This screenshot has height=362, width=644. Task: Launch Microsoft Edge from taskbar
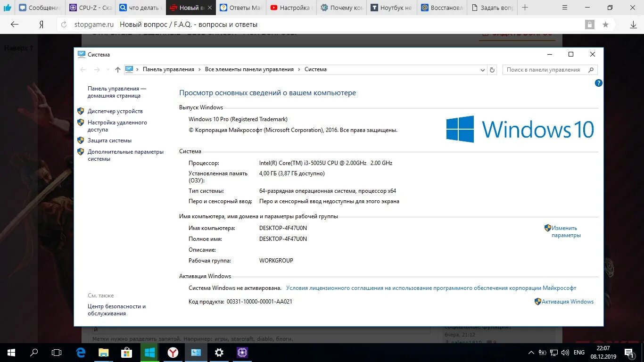pos(81,353)
